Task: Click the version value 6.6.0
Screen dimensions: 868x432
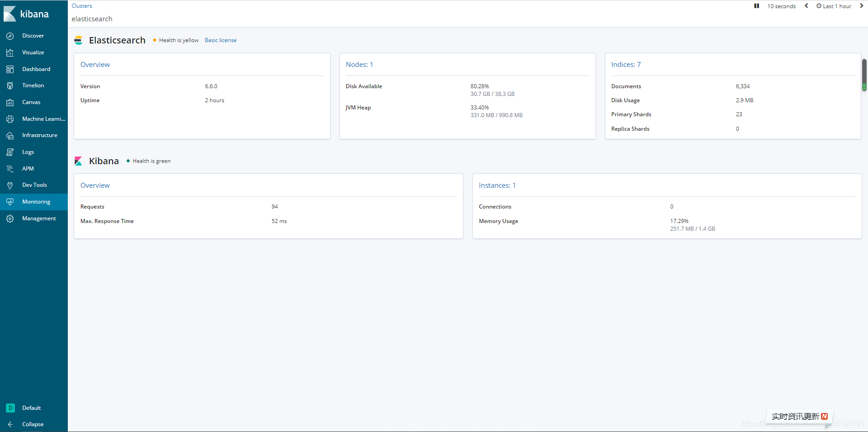Action: [x=211, y=86]
